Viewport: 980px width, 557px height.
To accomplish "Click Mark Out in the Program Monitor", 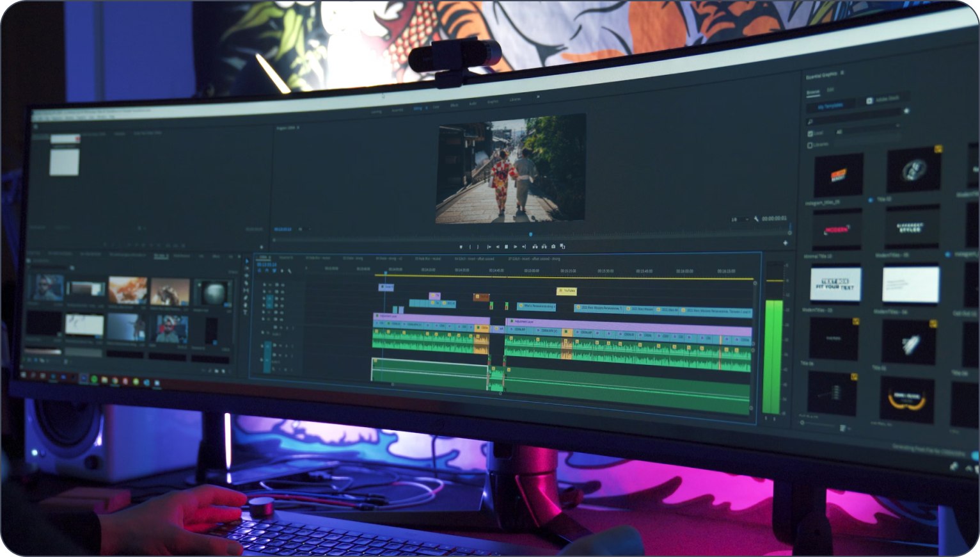I will point(478,246).
